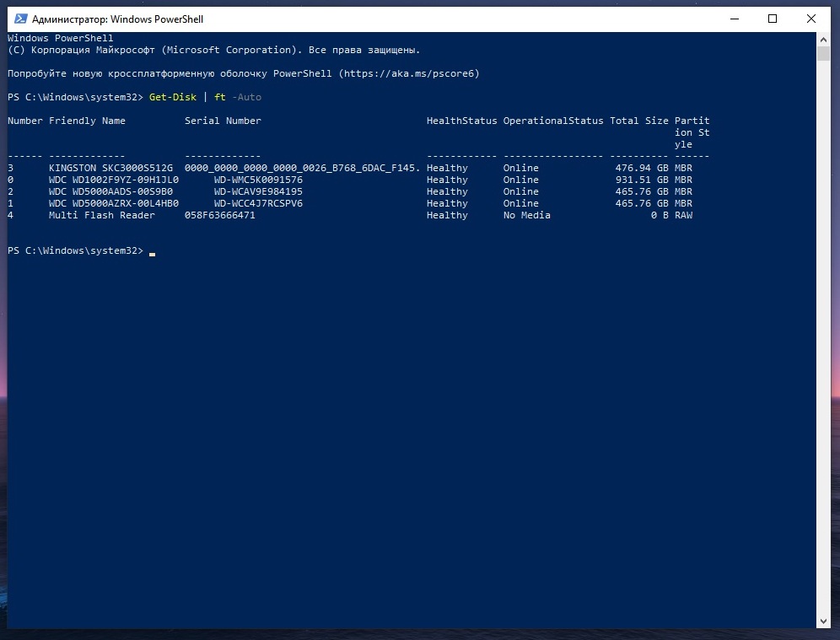Click the scrollbar down arrow
840x640 pixels.
click(824, 621)
